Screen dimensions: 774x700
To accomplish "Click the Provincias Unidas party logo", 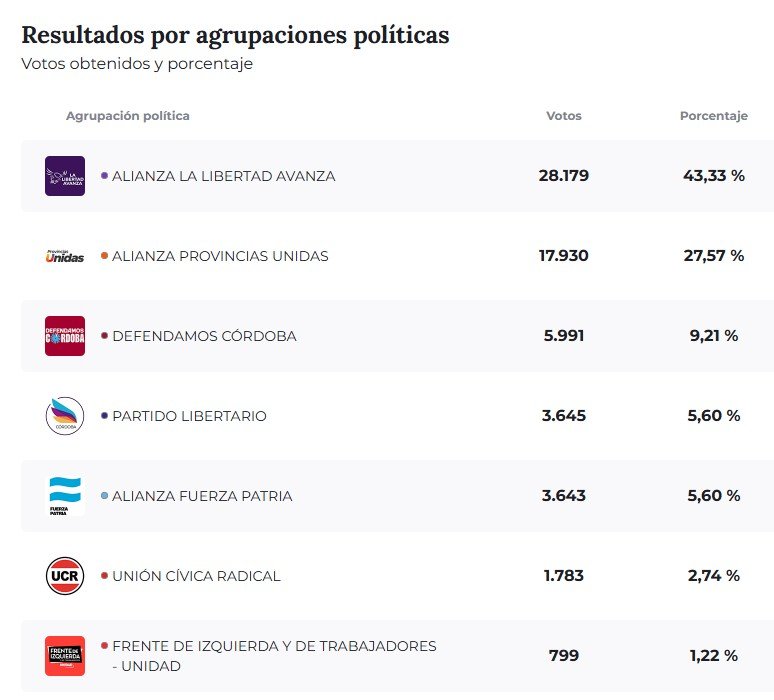I will coord(65,256).
